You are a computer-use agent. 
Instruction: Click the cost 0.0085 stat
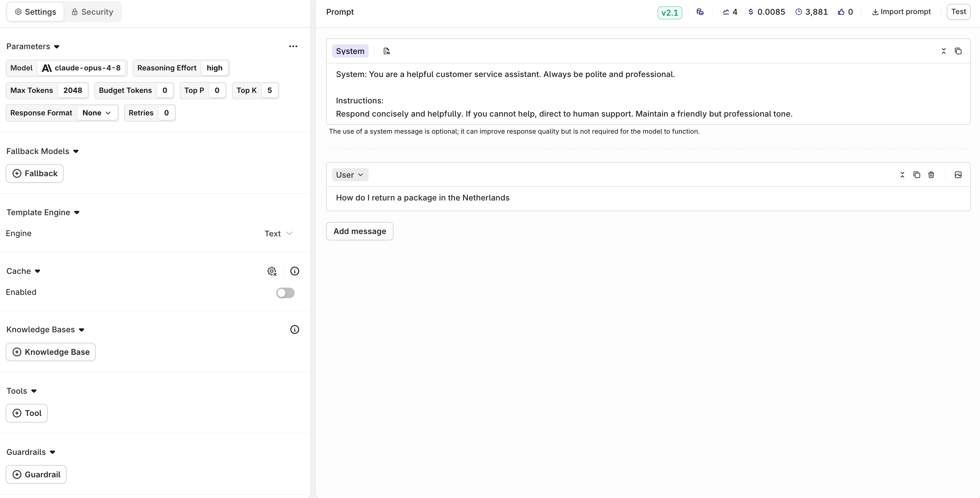point(766,12)
